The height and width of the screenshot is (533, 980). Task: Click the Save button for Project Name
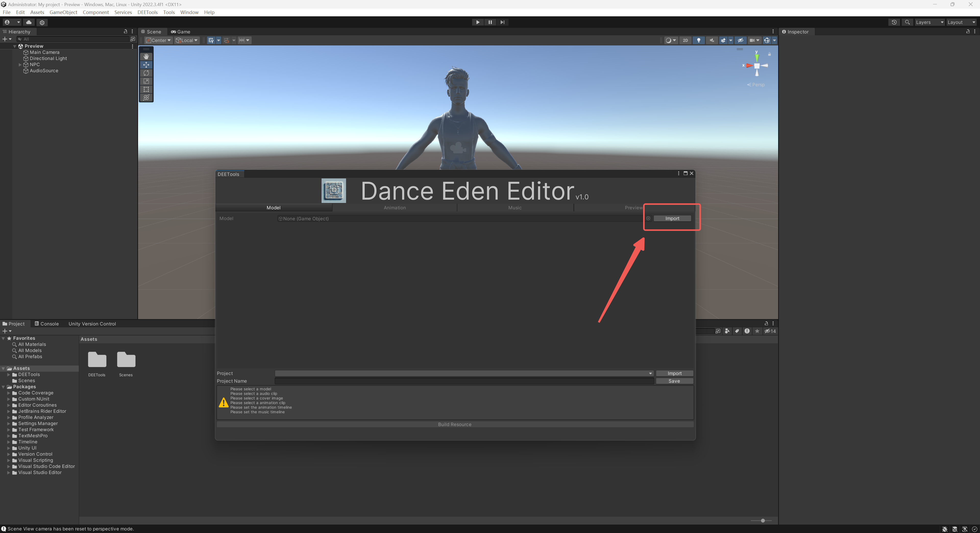pyautogui.click(x=675, y=381)
